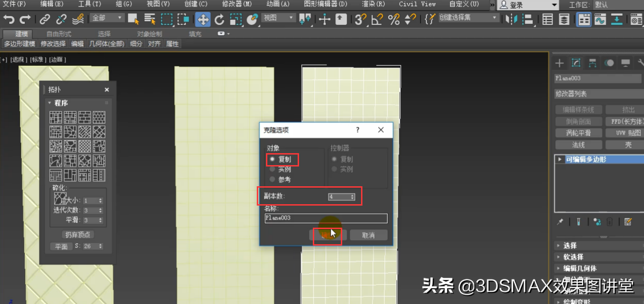
Task: Adjust the 副本数 spinner arrows
Action: point(353,197)
